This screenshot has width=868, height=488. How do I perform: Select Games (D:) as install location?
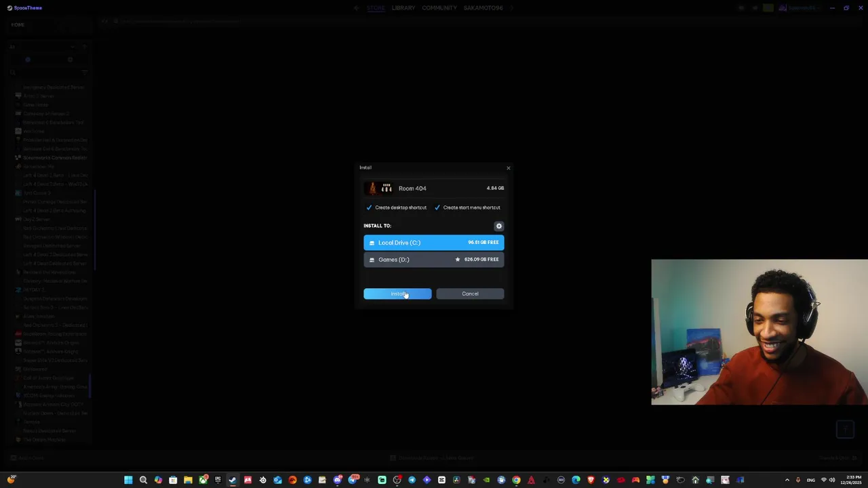point(434,260)
